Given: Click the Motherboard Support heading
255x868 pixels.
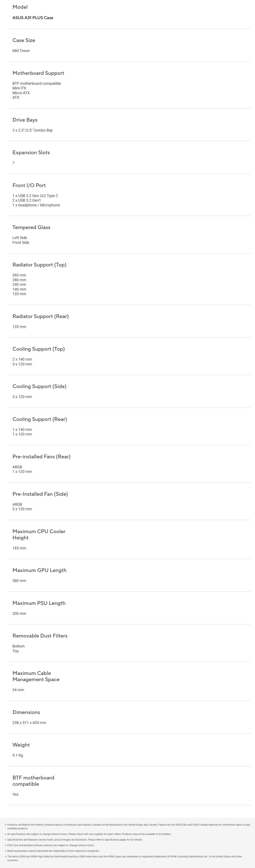Looking at the screenshot, I should pos(38,73).
